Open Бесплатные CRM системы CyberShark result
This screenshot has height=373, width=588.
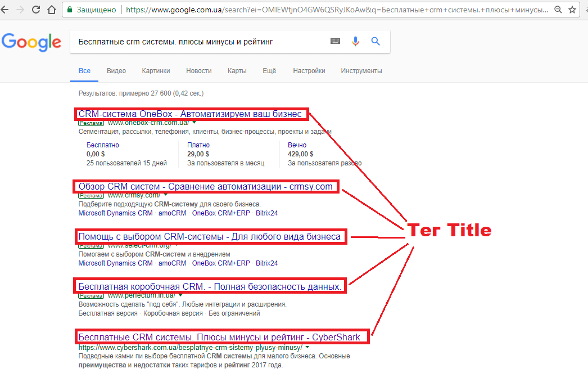pos(219,337)
